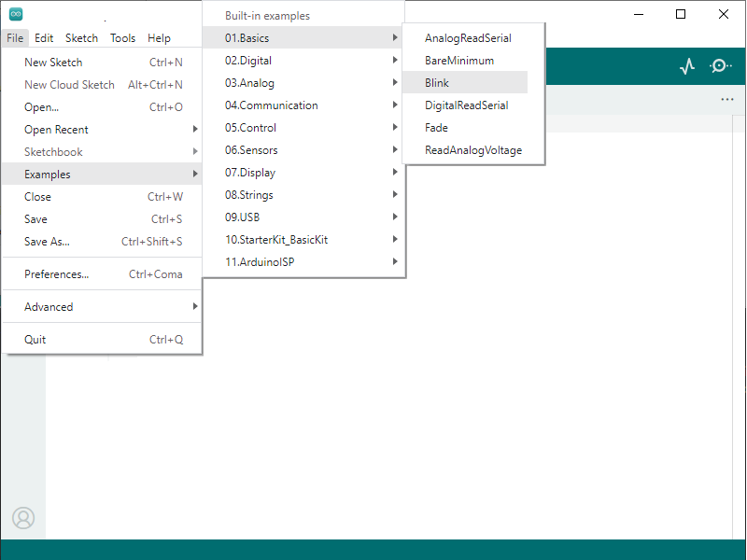Choose New Sketch from File menu
The width and height of the screenshot is (747, 560).
coord(103,63)
